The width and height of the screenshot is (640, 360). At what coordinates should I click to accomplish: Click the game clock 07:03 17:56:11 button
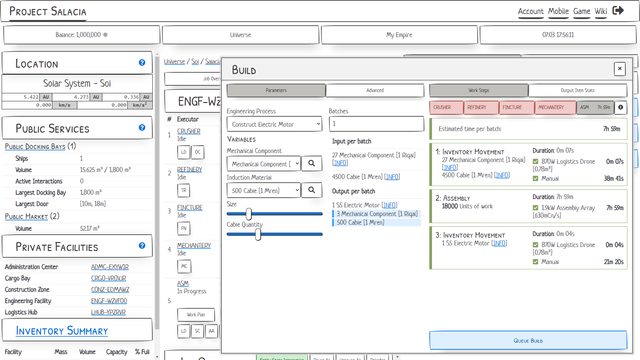click(558, 35)
